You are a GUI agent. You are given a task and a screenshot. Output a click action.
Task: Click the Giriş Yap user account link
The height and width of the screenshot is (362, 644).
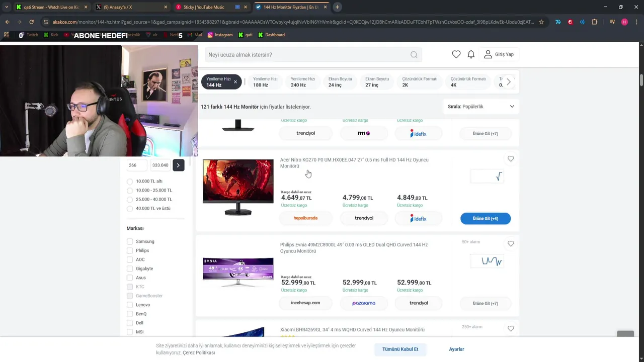pos(499,54)
